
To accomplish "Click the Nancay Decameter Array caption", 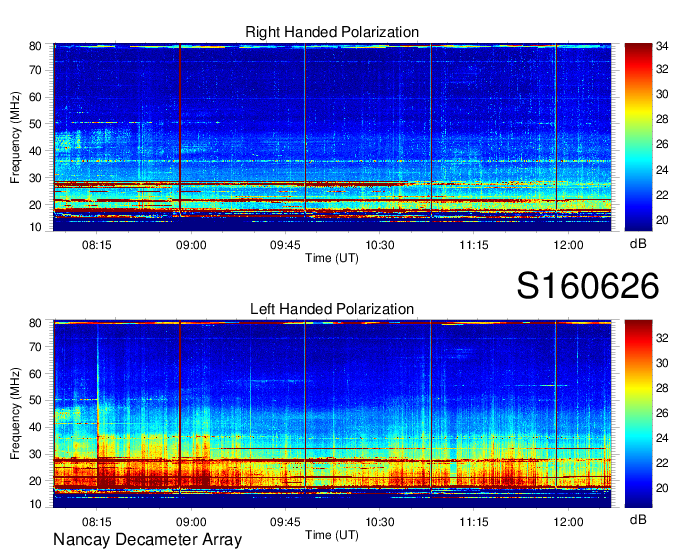I will [x=147, y=540].
